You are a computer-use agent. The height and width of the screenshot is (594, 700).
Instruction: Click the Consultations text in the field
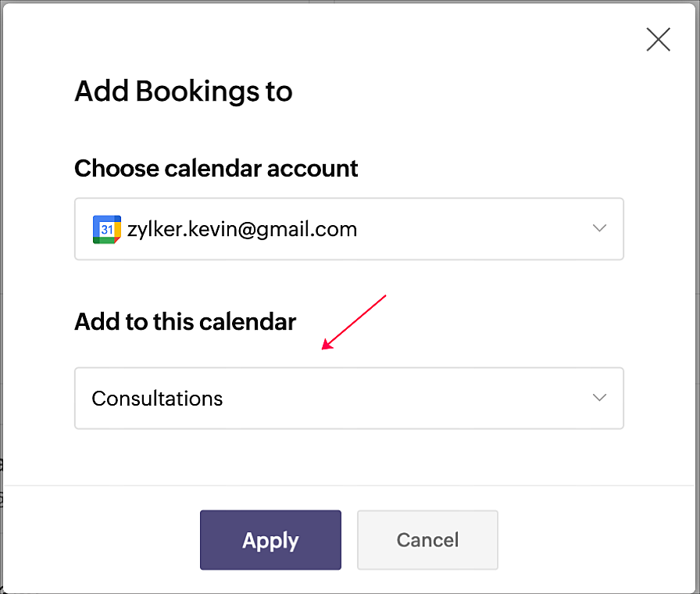(157, 399)
